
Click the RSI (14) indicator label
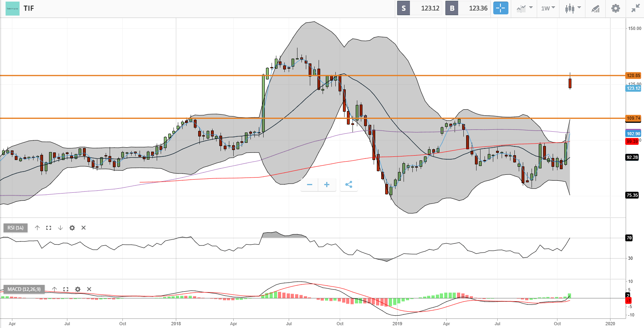click(x=16, y=228)
